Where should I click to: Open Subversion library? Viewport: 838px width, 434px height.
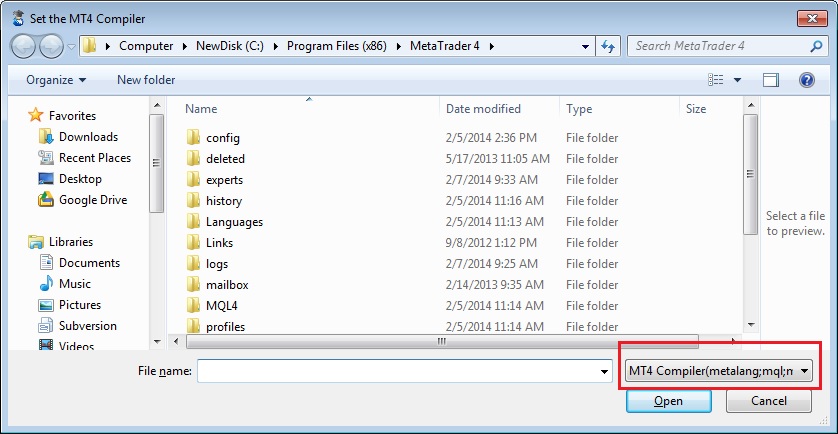tap(88, 326)
